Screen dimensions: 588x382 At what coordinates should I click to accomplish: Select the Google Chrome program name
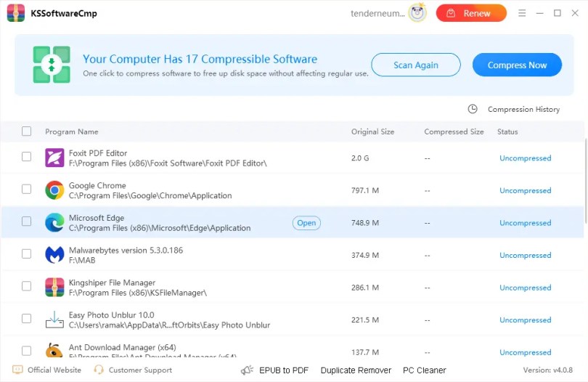(x=97, y=185)
